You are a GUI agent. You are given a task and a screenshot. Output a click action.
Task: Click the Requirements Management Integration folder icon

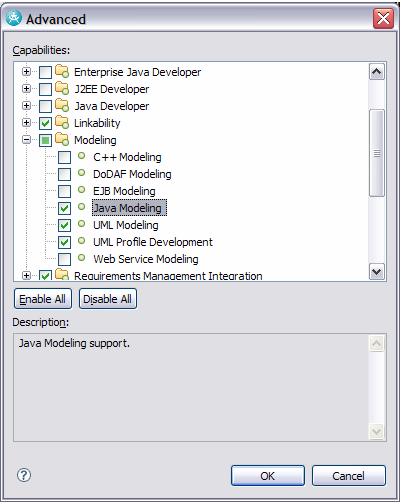pyautogui.click(x=62, y=274)
